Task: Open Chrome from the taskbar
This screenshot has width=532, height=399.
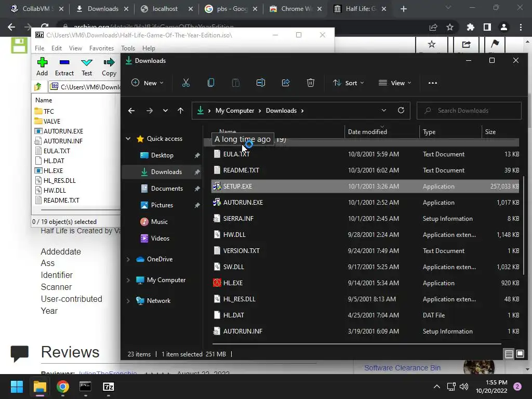Action: (x=63, y=387)
